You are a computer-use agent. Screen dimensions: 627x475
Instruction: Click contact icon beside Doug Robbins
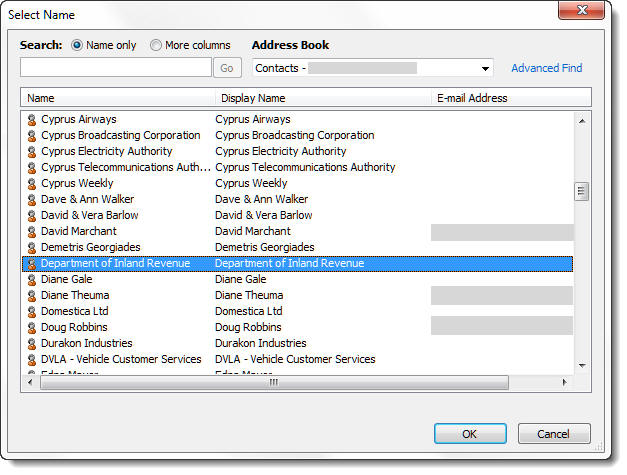[x=32, y=327]
